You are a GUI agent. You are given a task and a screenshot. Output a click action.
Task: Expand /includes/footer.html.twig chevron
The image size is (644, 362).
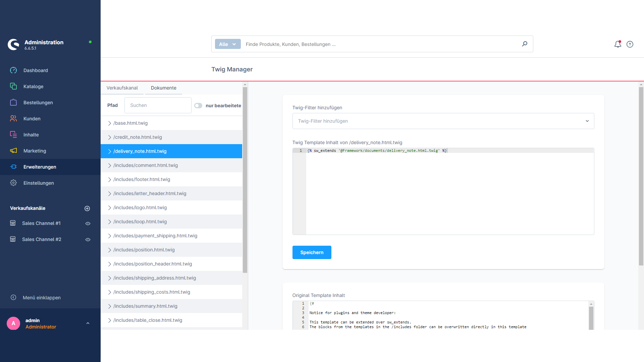point(109,180)
